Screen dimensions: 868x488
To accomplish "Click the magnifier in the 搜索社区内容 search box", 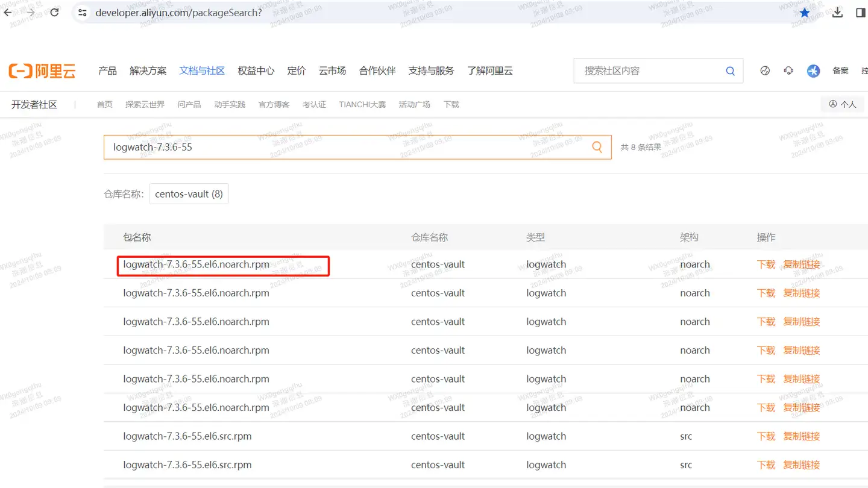I will tap(730, 70).
